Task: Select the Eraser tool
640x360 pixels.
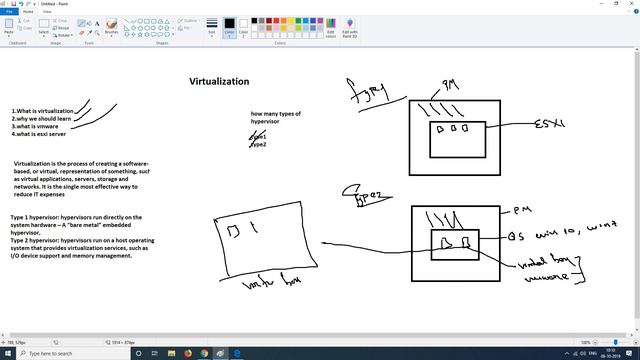Action: coord(81,33)
